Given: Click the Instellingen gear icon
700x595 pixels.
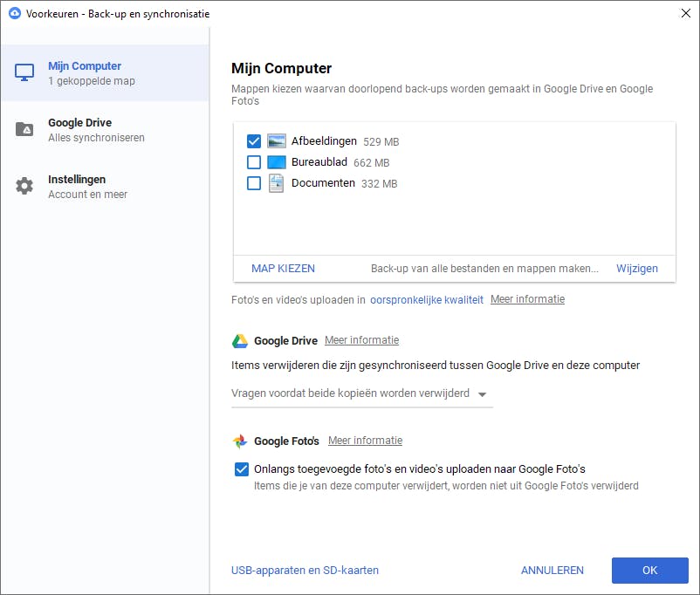Looking at the screenshot, I should (24, 185).
